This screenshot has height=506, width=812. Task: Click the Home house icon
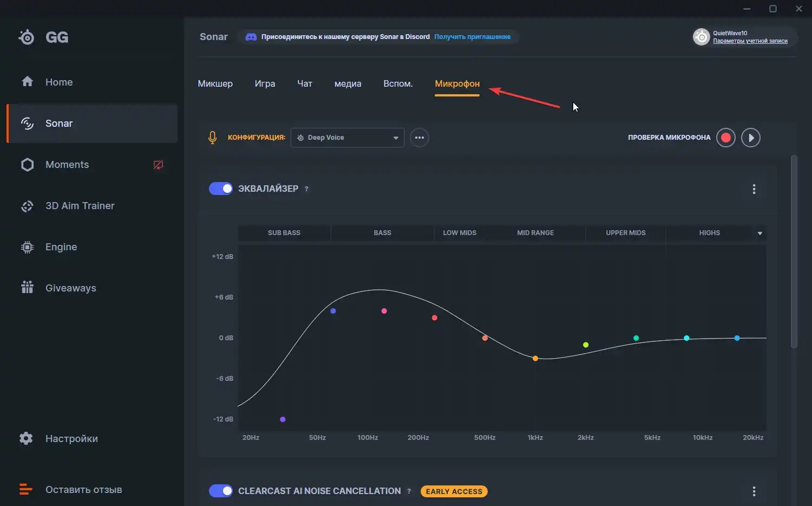(27, 82)
